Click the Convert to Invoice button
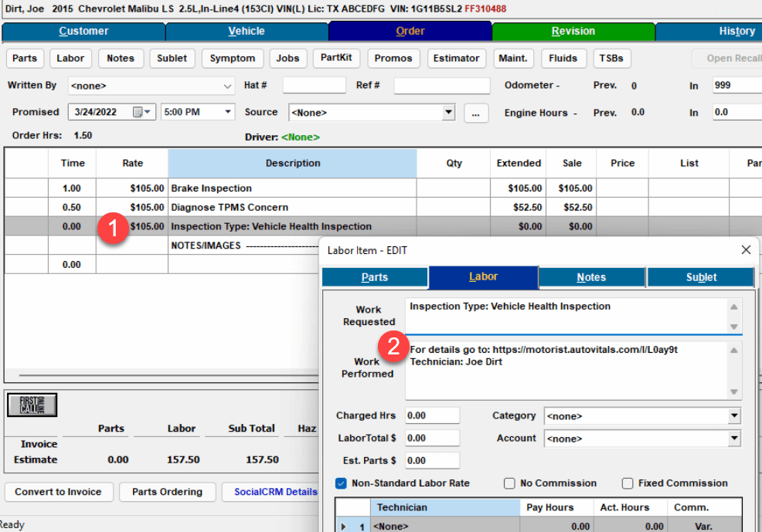The image size is (762, 532). (58, 492)
